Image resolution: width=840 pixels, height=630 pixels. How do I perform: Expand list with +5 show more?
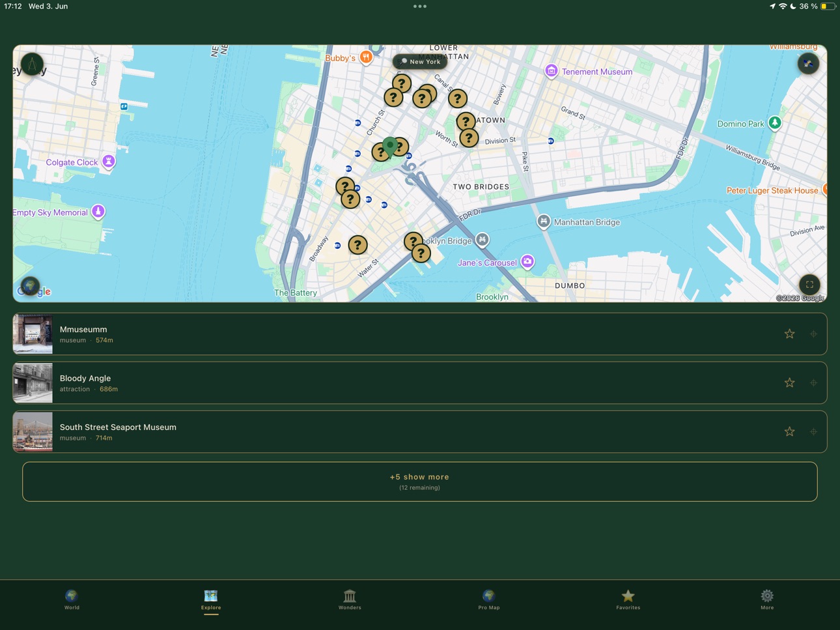point(420,481)
